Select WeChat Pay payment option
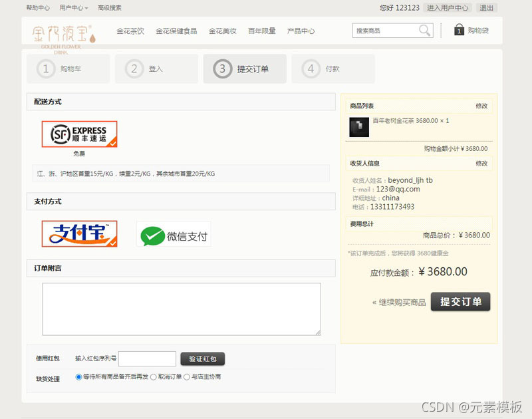532x419 pixels. pyautogui.click(x=174, y=234)
